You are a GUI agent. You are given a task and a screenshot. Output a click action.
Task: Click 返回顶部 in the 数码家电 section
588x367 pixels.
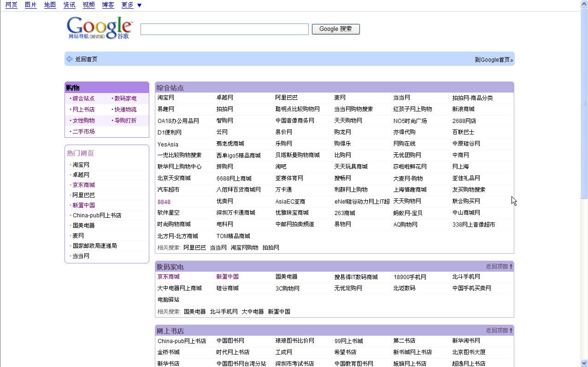pyautogui.click(x=495, y=266)
